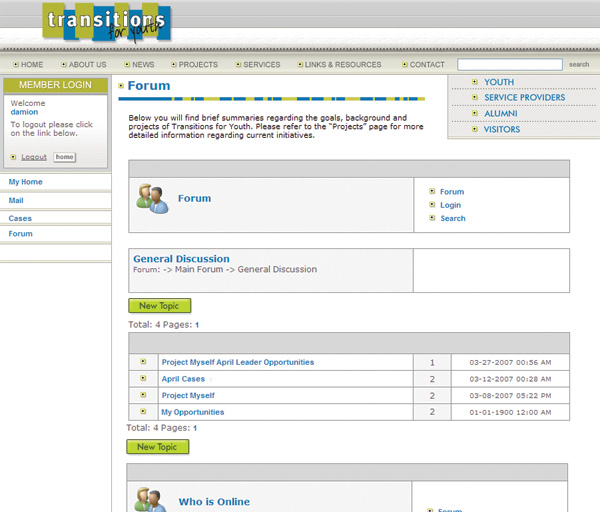Open the Service Providers section link
The image size is (600, 512).
coord(524,98)
